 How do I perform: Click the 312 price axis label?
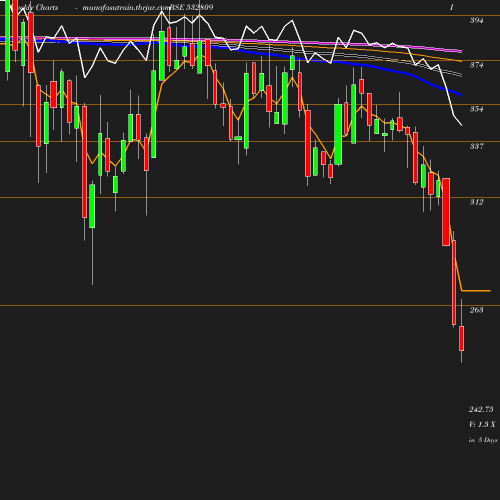point(476,202)
